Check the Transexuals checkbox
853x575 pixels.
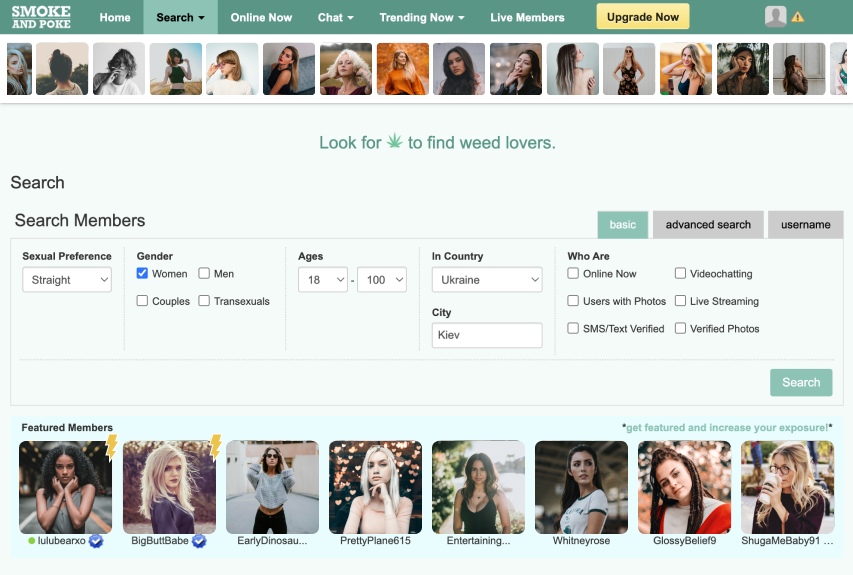(204, 300)
